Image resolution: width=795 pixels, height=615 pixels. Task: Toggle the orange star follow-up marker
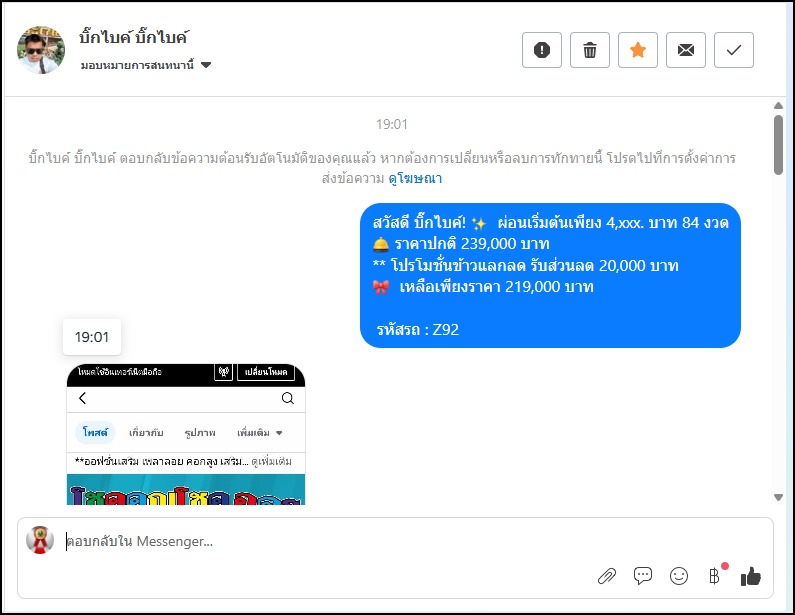638,50
